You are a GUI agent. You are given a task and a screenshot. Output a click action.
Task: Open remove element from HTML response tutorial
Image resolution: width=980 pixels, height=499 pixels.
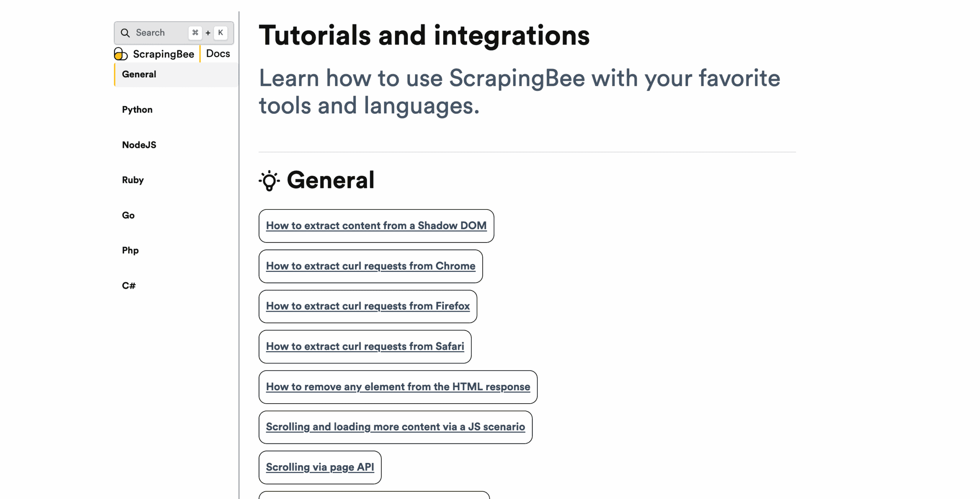click(398, 387)
